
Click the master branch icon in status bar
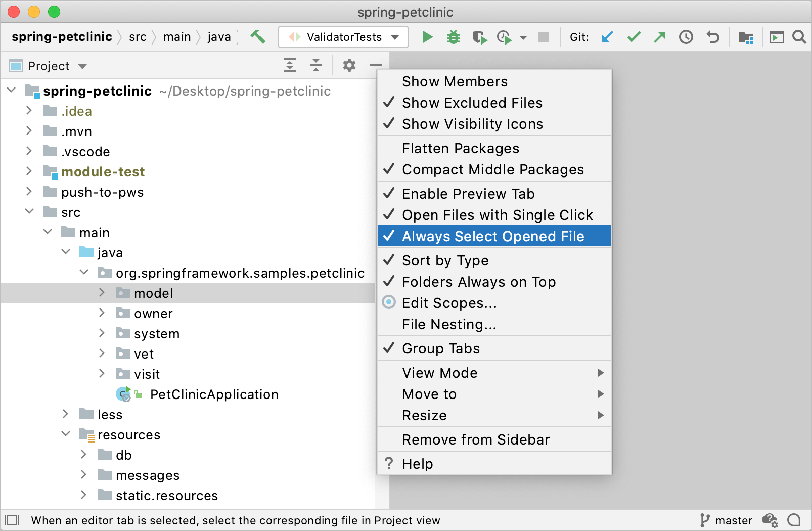[705, 520]
